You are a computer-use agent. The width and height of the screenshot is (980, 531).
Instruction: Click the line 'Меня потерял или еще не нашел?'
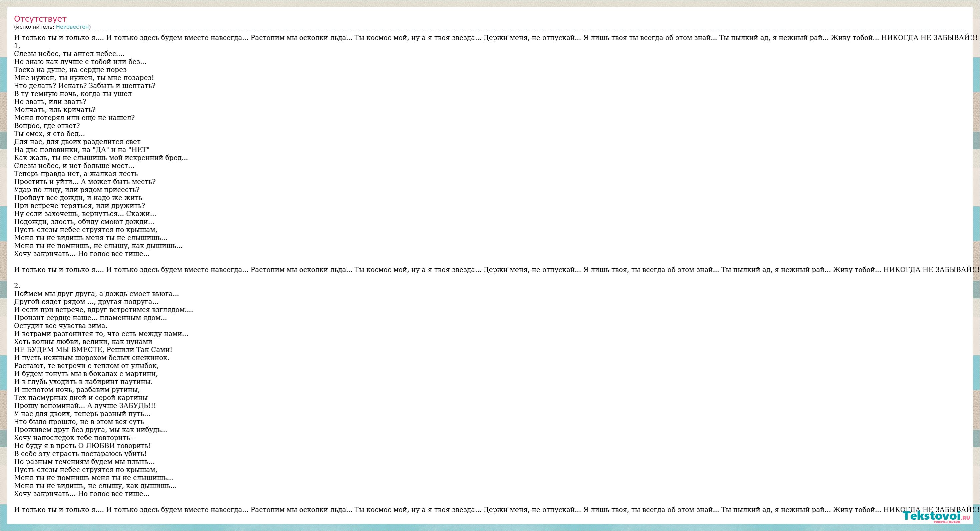pos(75,117)
